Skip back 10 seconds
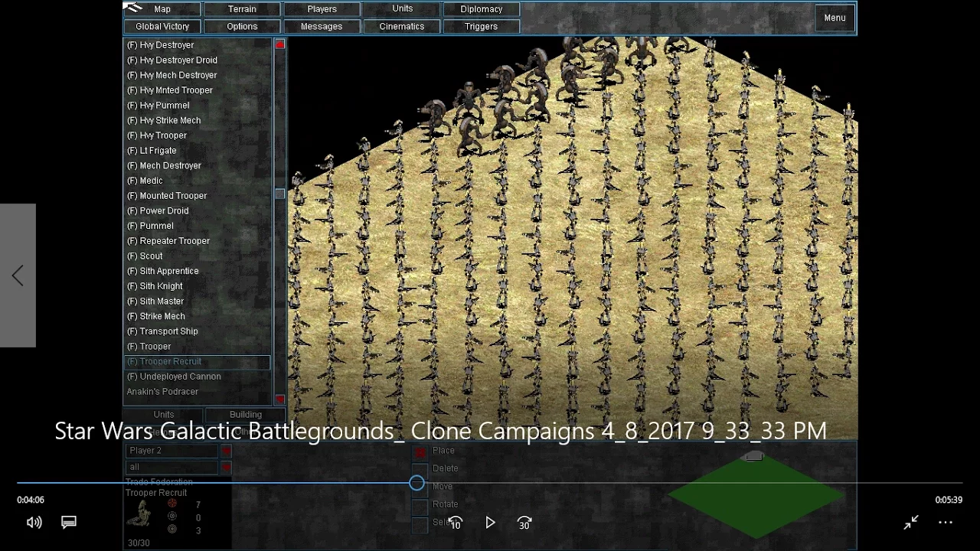The image size is (980, 551). pyautogui.click(x=456, y=523)
